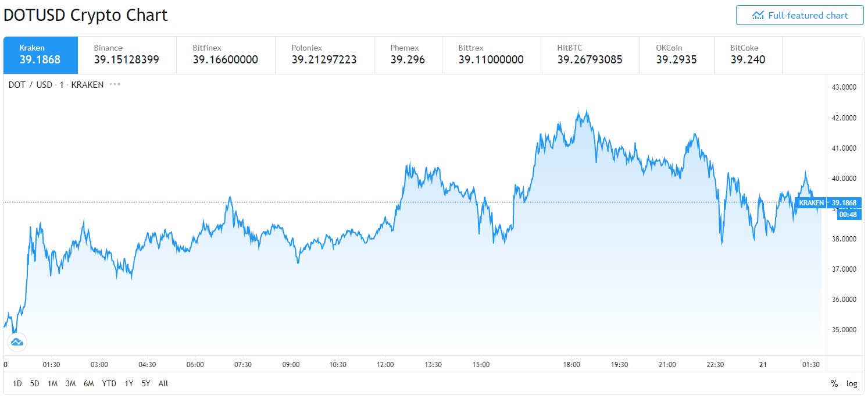Show the All time range
The width and height of the screenshot is (868, 402).
[163, 383]
